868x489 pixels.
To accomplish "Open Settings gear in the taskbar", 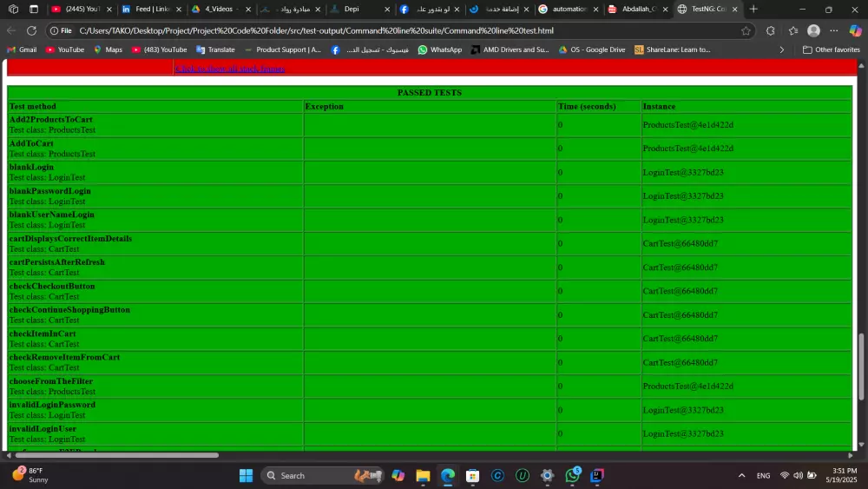I will 547,475.
